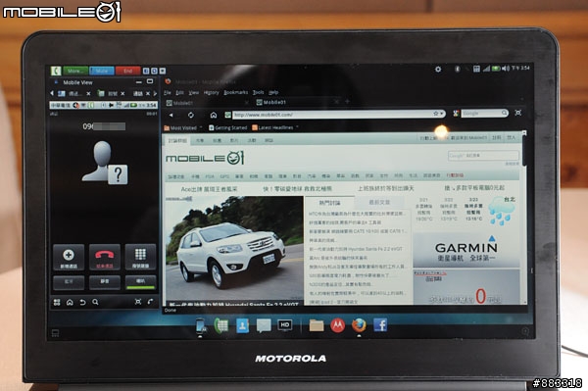Click the Garmin advertisement banner

(x=466, y=250)
